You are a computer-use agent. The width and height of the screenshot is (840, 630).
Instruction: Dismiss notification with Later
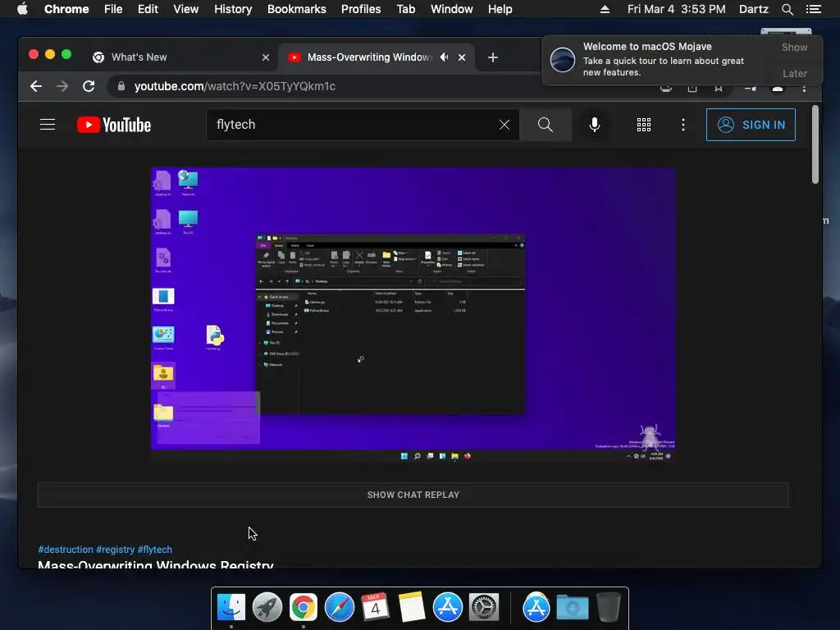coord(794,73)
